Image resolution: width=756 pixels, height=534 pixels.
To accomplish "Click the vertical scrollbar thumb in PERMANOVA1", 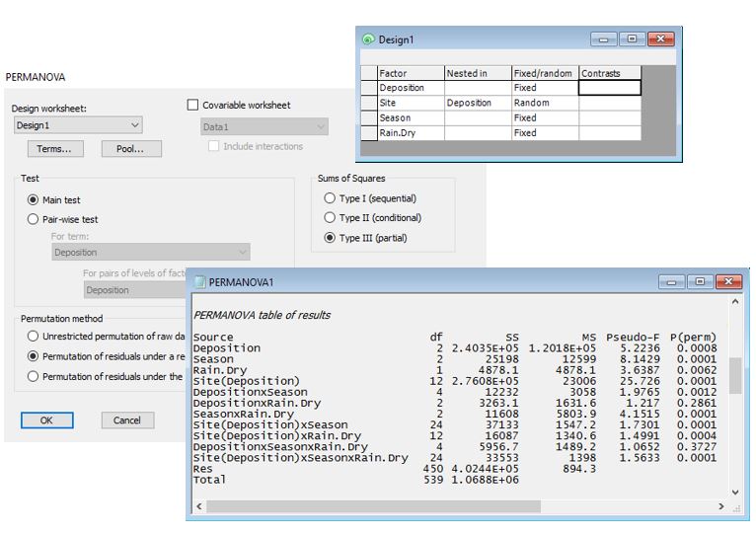I will [735, 375].
